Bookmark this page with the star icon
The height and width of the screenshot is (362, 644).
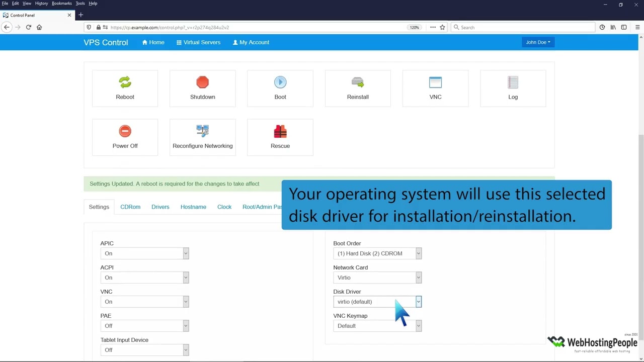click(x=442, y=27)
